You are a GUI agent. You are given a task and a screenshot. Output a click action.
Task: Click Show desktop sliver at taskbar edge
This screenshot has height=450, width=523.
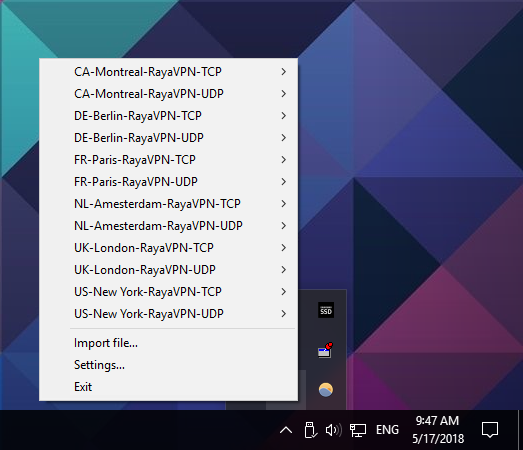tap(521, 430)
